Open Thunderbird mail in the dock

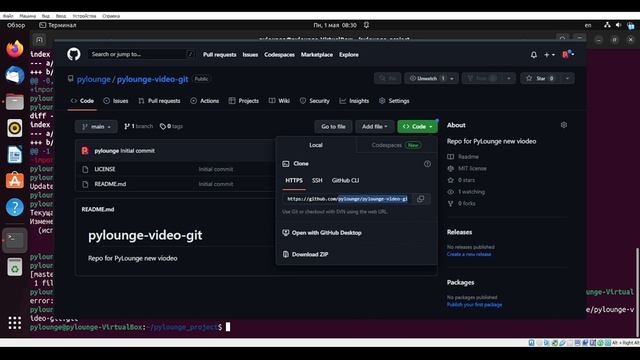pos(15,75)
